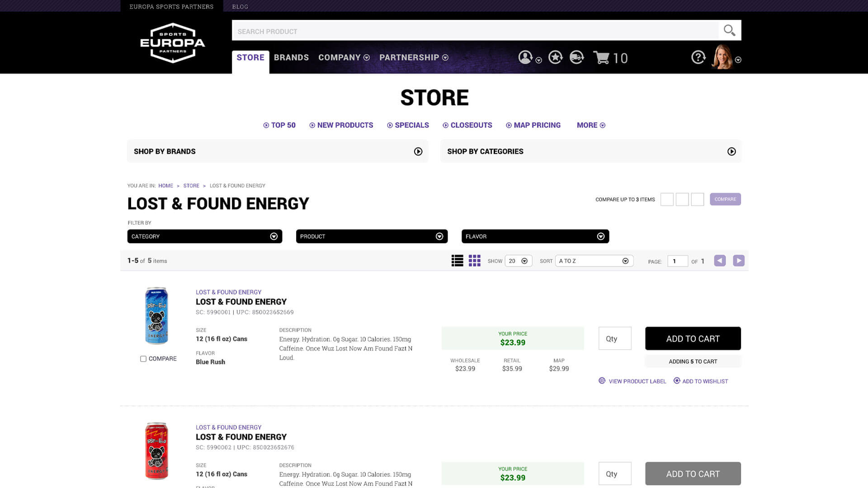The height and width of the screenshot is (488, 868).
Task: Open the Category filter dropdown
Action: click(x=204, y=236)
